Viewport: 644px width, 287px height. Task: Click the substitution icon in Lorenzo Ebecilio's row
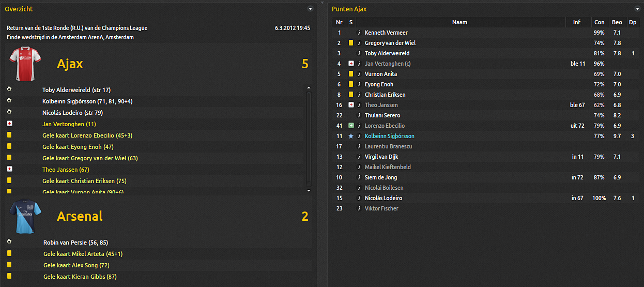[x=351, y=126]
